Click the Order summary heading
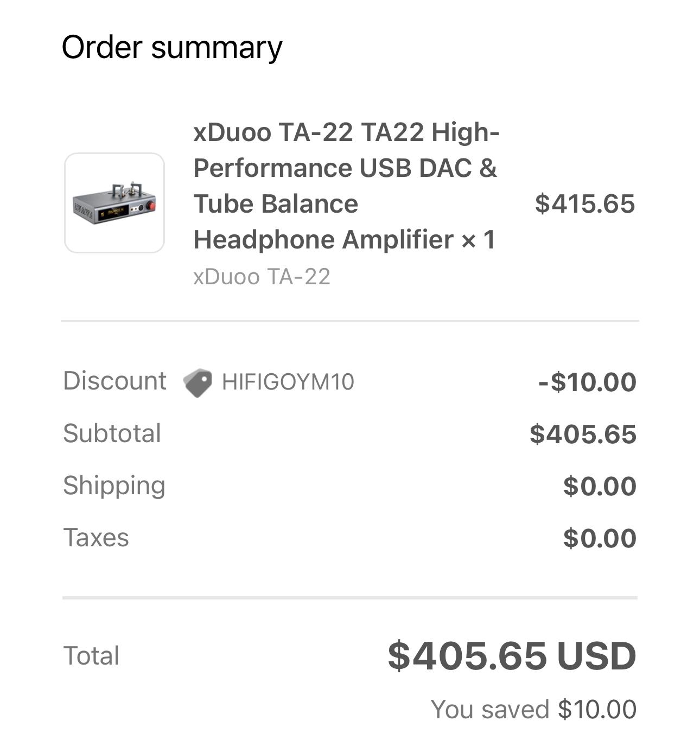The height and width of the screenshot is (753, 700). coord(172,47)
